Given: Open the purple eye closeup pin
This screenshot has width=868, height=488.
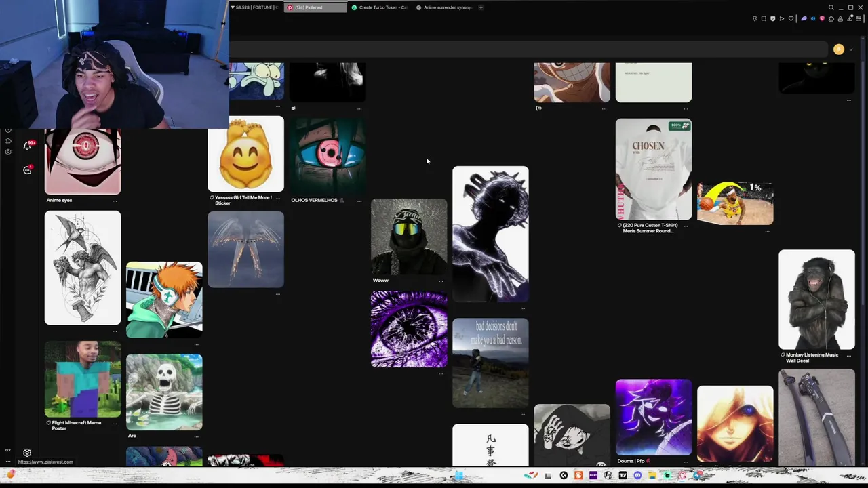Looking at the screenshot, I should point(409,329).
